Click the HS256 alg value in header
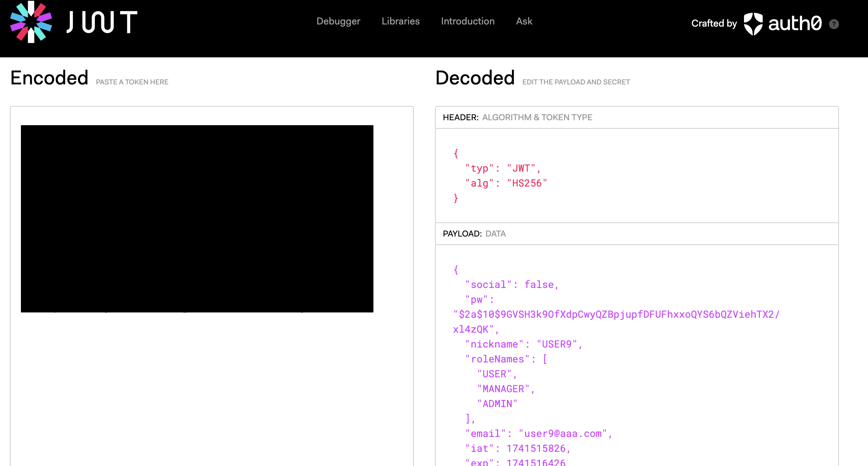 click(x=527, y=183)
